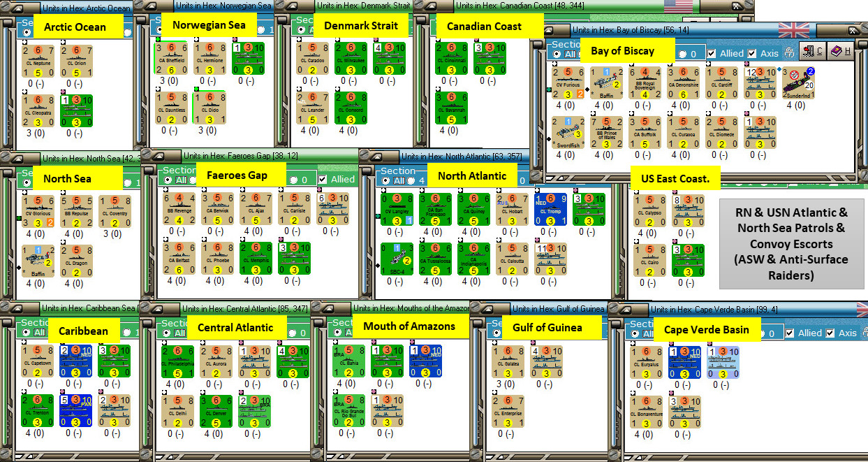
Task: Select the CL Rio Grande do Sul counter
Action: click(349, 411)
